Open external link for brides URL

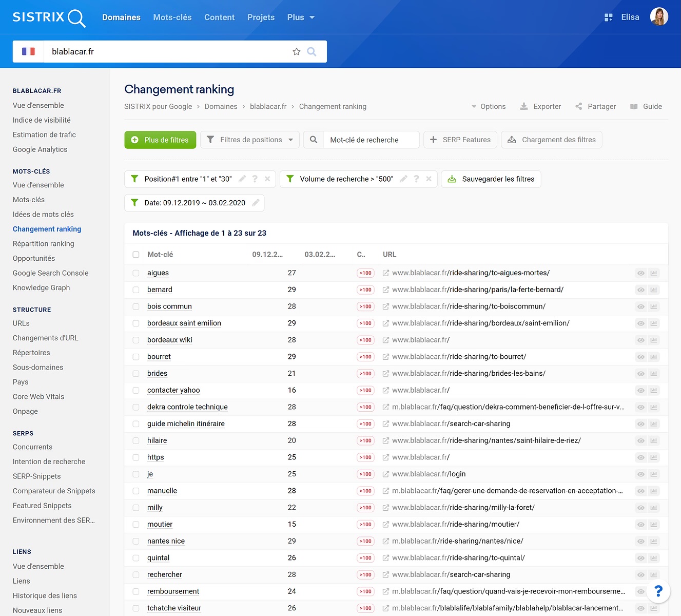click(x=386, y=374)
